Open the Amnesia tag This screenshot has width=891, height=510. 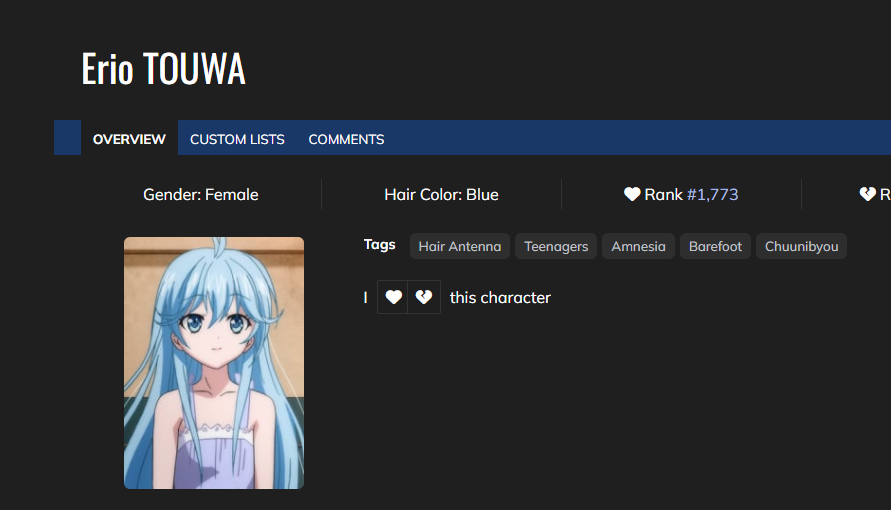[x=638, y=246]
